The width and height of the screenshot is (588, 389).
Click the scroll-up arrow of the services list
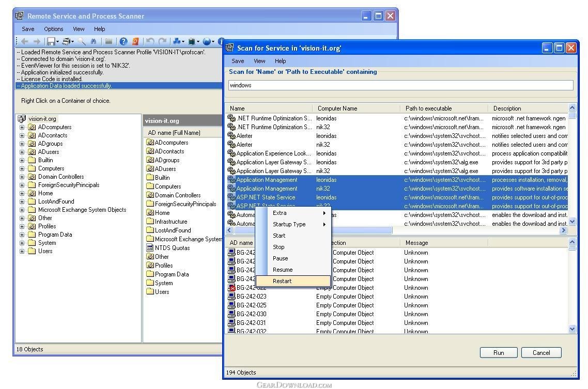coord(572,108)
